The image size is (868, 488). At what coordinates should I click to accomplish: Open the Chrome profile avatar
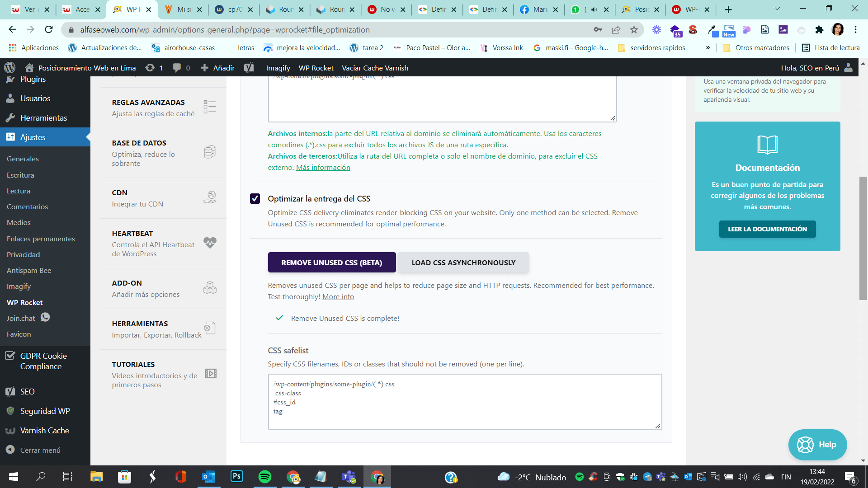pyautogui.click(x=838, y=30)
